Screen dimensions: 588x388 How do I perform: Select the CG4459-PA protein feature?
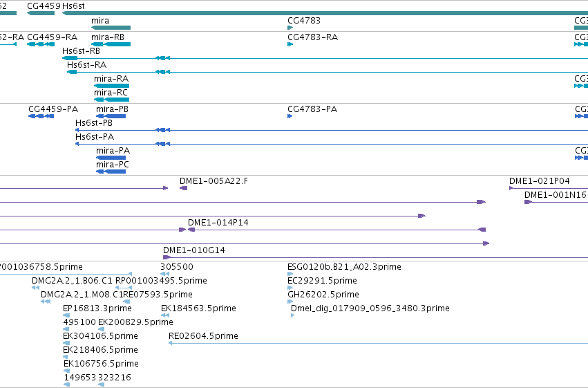point(41,116)
